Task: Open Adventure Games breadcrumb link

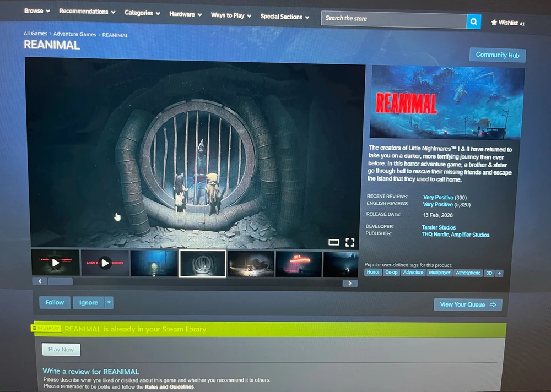Action: pos(74,35)
